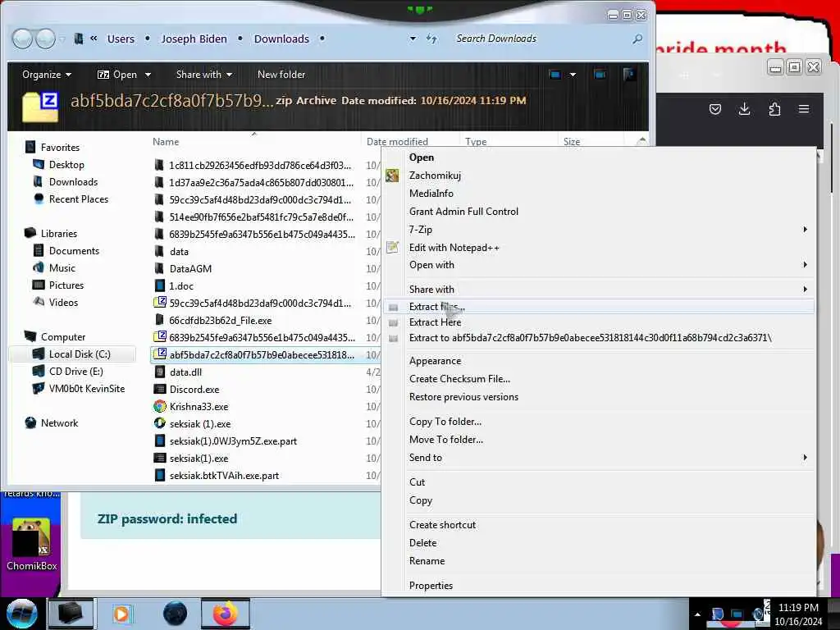Expand the view options dropdown arrow
Viewport: 840px width, 630px height.
[x=573, y=75]
